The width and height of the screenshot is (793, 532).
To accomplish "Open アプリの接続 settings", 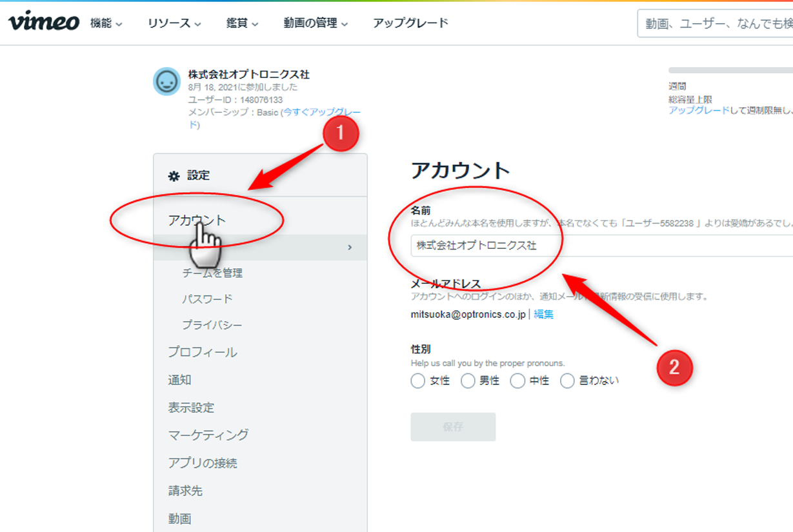I will (203, 463).
